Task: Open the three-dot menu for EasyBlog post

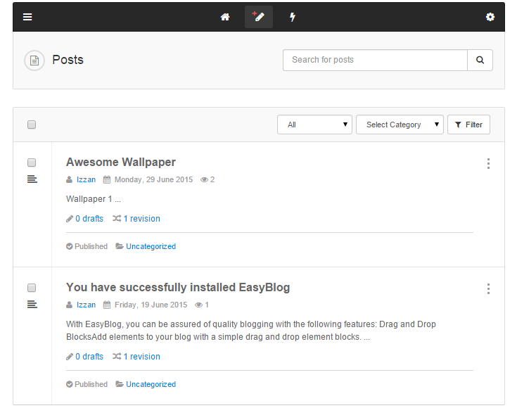Action: 489,288
